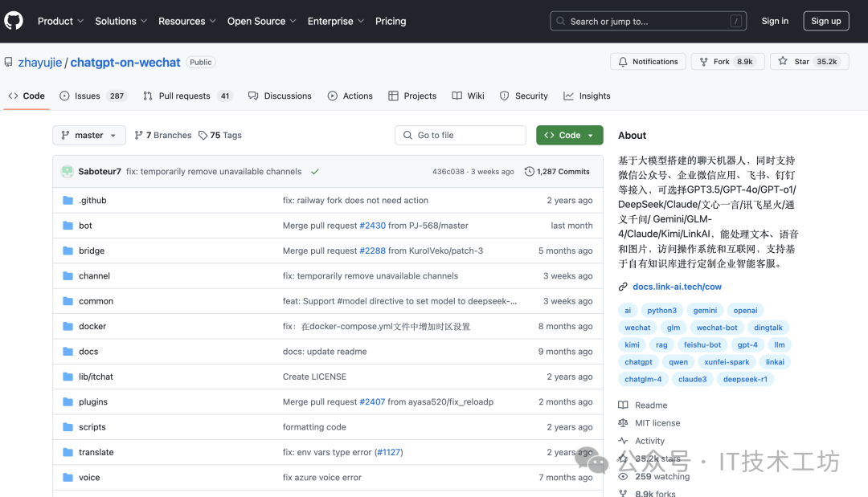Switch to the Code tab
The width and height of the screenshot is (868, 497).
click(26, 96)
